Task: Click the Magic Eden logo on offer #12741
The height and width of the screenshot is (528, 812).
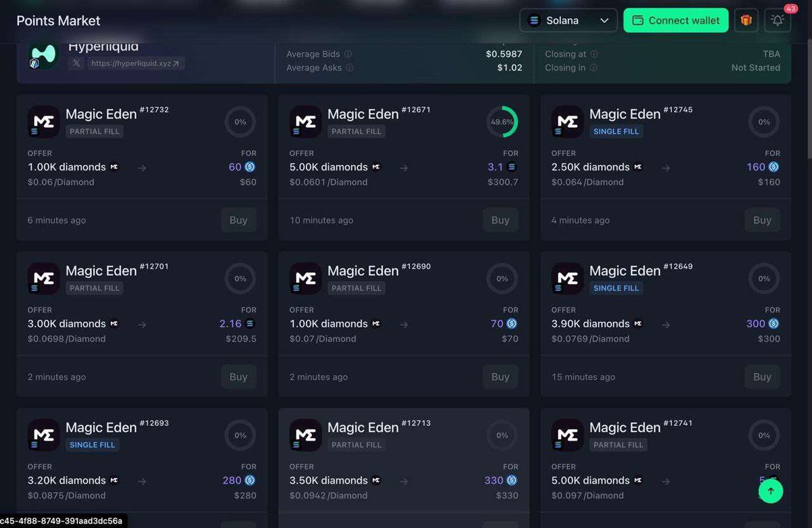Action: coord(567,435)
